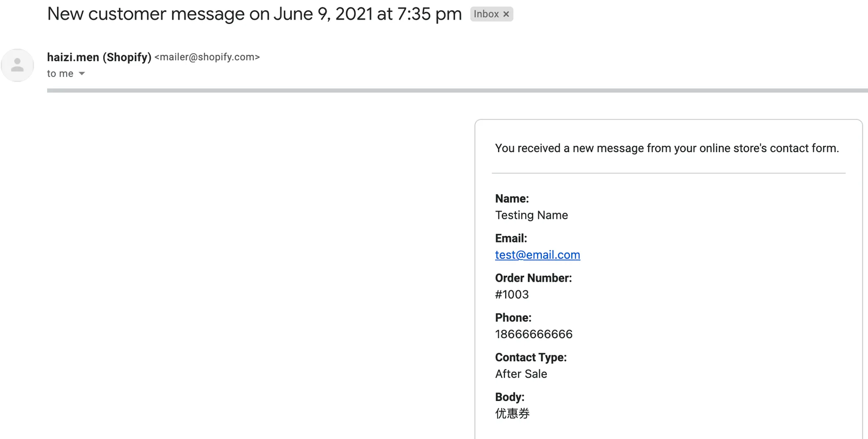The image size is (868, 439).
Task: Click the phone number 18666666666
Action: coord(533,334)
